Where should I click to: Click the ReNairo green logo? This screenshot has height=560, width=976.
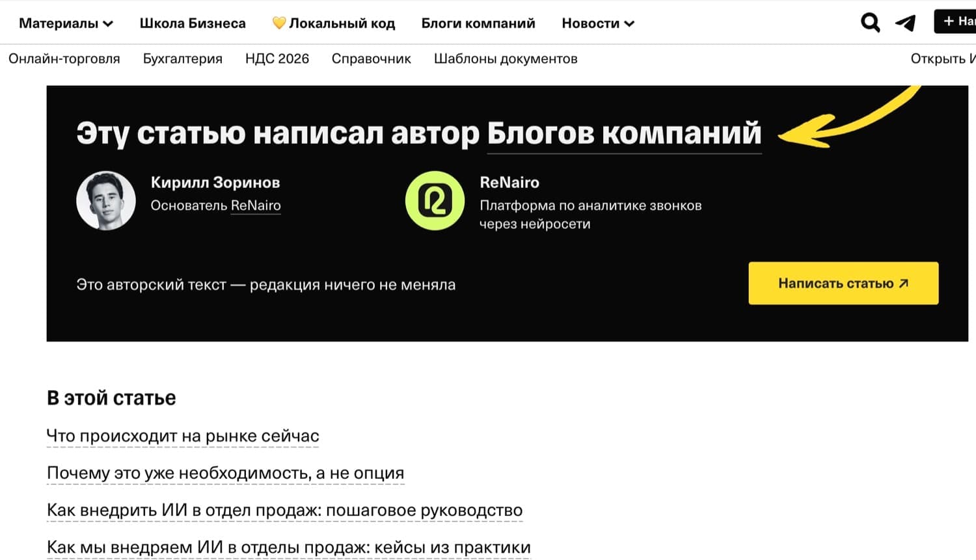[x=435, y=200]
